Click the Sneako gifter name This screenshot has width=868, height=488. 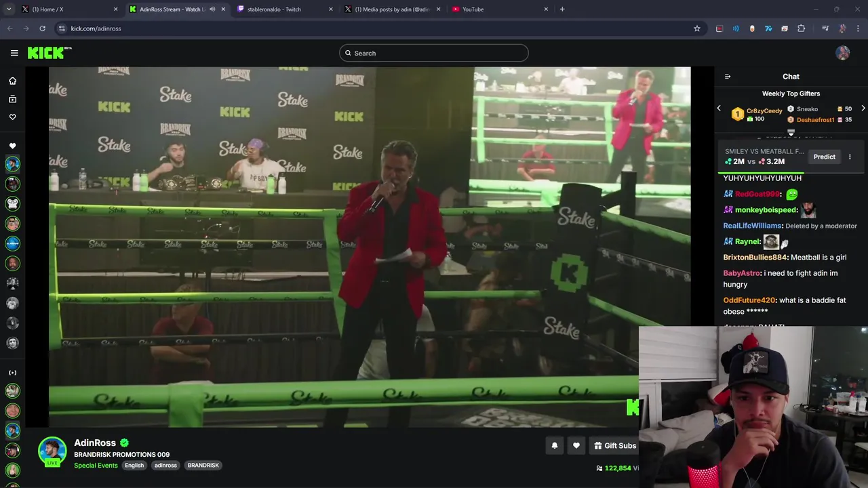[807, 109]
